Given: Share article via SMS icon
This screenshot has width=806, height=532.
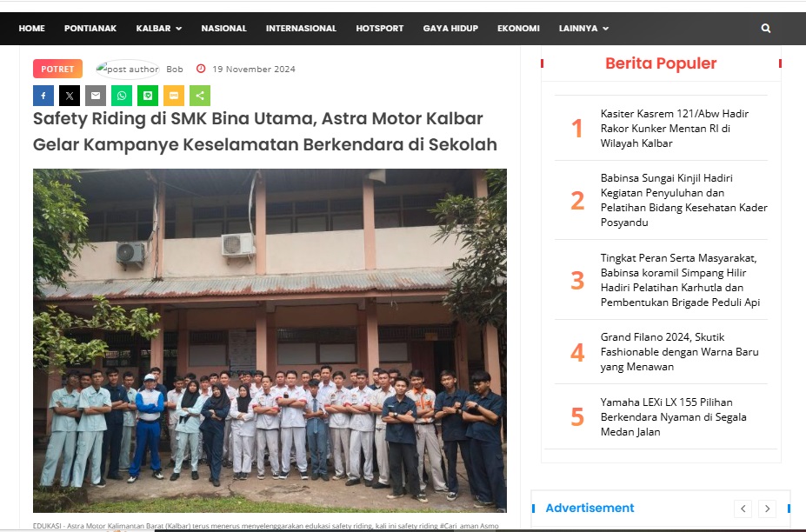Looking at the screenshot, I should point(174,96).
